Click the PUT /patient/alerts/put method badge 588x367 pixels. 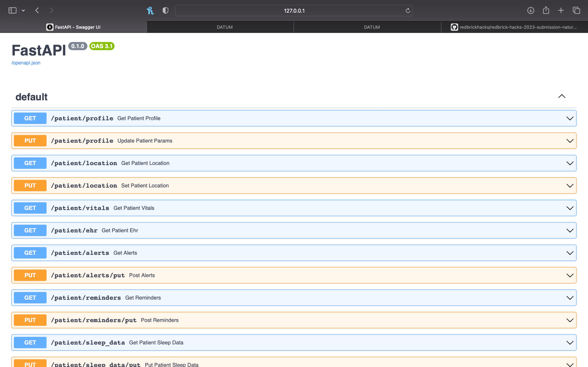pyautogui.click(x=30, y=275)
